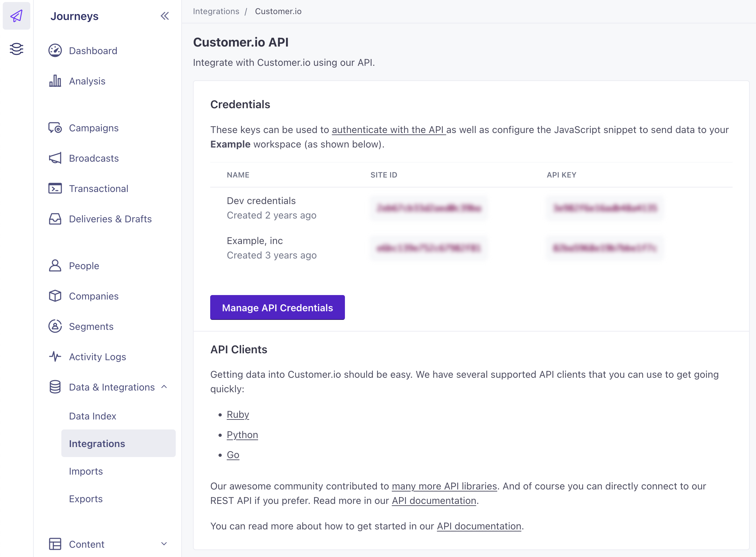This screenshot has height=557, width=756.
Task: Open the Journeys paper plane icon
Action: tap(17, 16)
